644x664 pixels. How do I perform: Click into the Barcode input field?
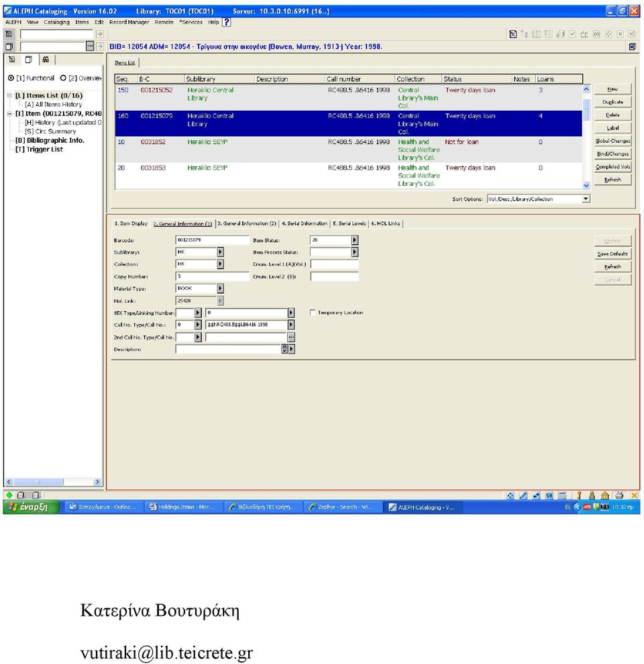[212, 240]
